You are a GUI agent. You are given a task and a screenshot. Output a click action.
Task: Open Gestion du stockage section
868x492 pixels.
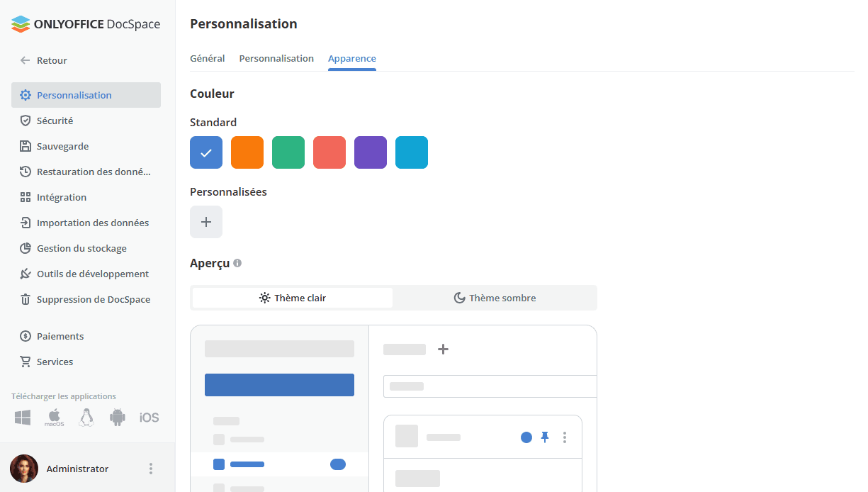[x=81, y=249]
